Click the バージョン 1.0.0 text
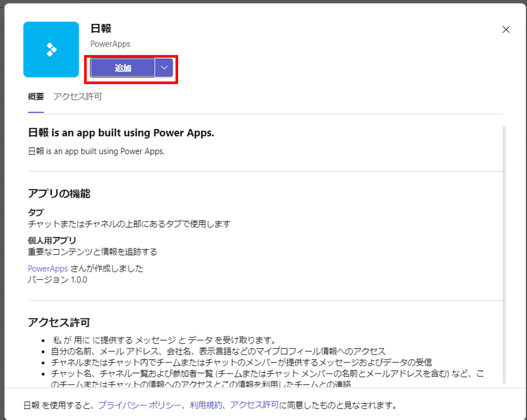The height and width of the screenshot is (420, 527). point(57,280)
